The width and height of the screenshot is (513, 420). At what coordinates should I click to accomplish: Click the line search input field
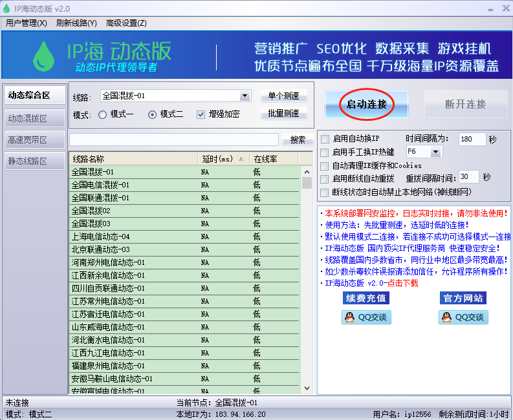pos(175,140)
